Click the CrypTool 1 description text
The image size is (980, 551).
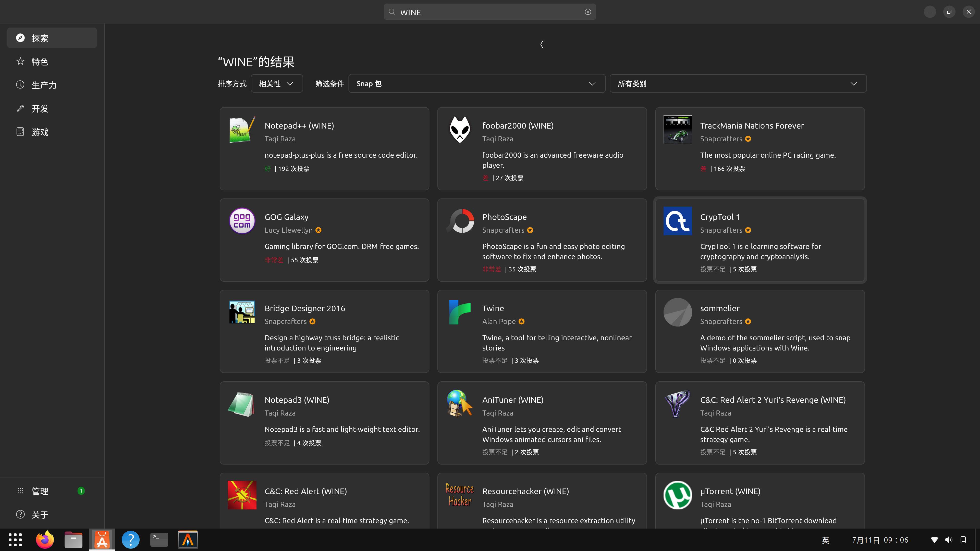(761, 251)
